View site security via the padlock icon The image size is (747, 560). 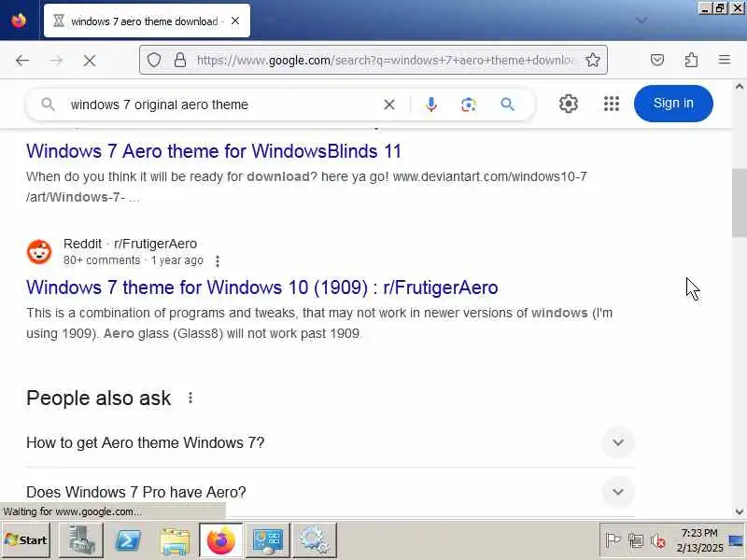coord(180,60)
